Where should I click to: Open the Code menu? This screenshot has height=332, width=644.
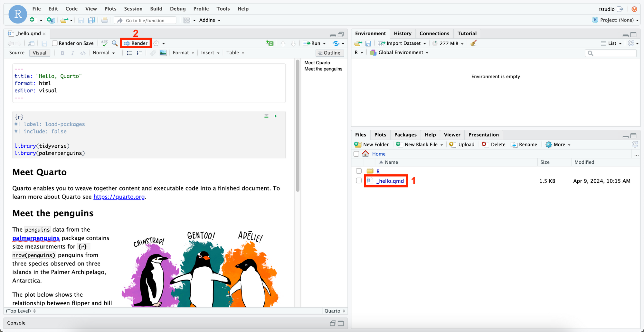pos(71,9)
